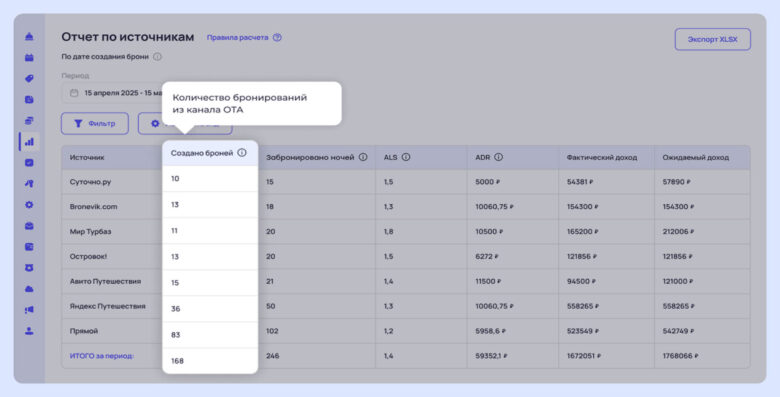Click the Фактический доход column header
This screenshot has width=780, height=397.
pyautogui.click(x=601, y=157)
